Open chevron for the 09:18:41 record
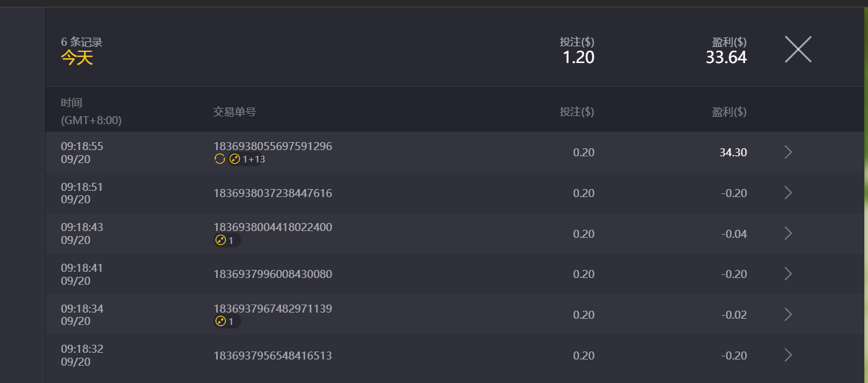 (788, 274)
